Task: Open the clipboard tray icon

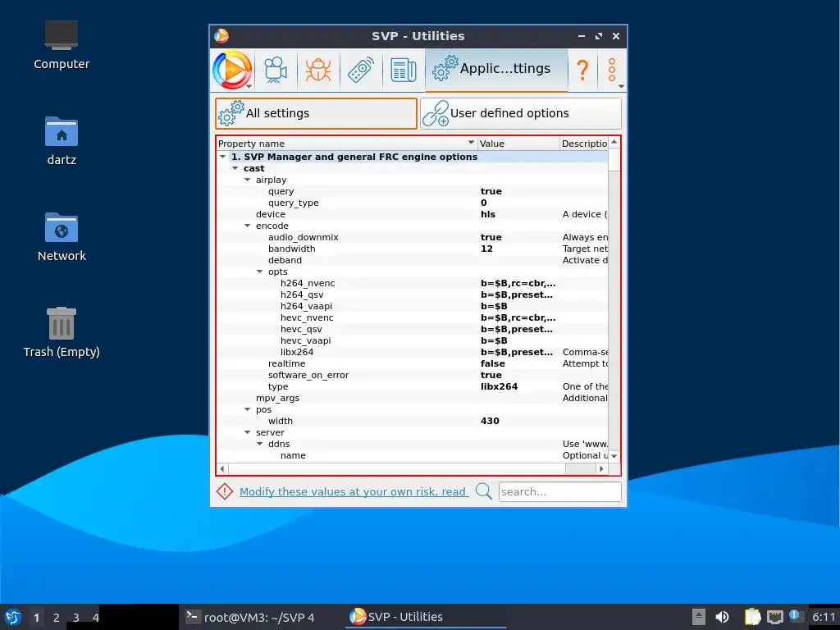Action: 752,617
